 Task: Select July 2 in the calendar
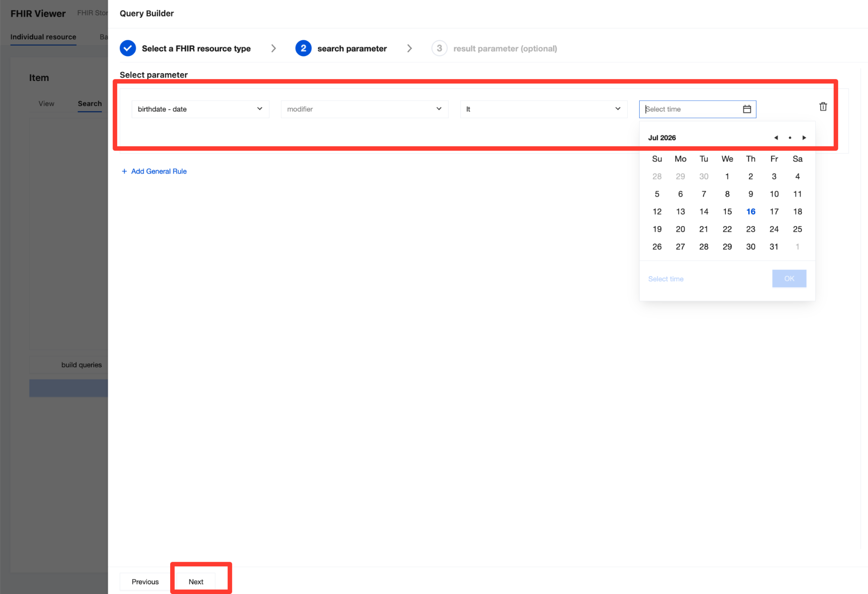coord(751,177)
